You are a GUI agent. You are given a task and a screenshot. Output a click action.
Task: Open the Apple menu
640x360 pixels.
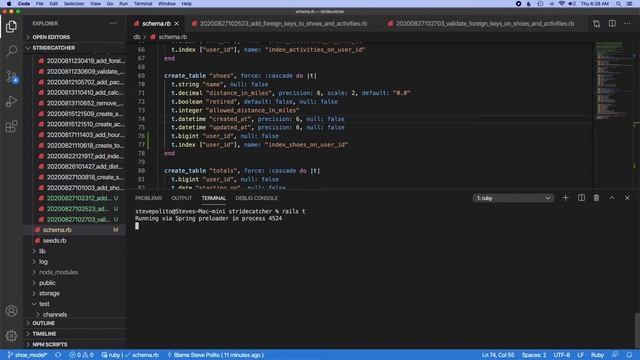pyautogui.click(x=9, y=4)
